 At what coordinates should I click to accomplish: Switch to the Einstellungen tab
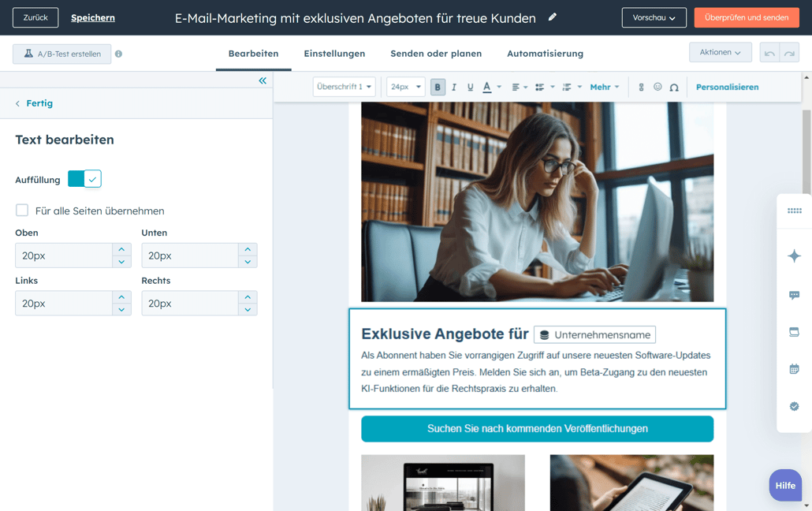pyautogui.click(x=334, y=54)
